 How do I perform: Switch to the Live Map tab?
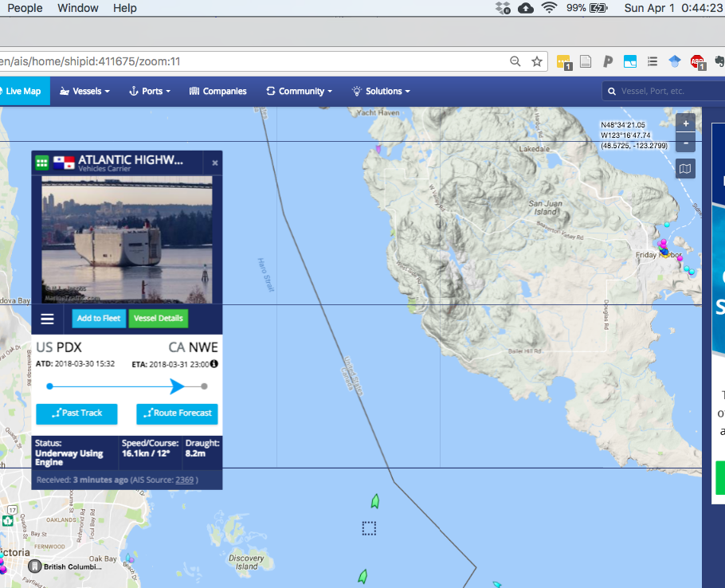[23, 91]
